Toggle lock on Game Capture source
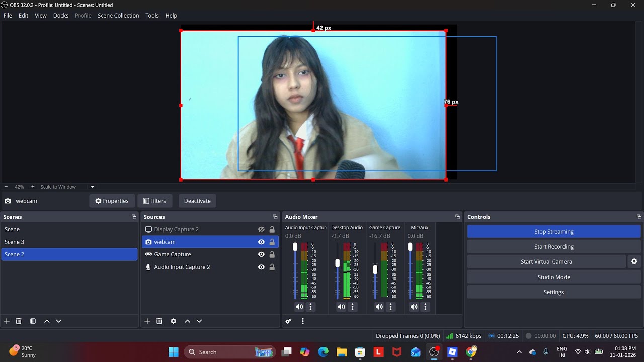Viewport: 644px width, 362px height. click(272, 254)
